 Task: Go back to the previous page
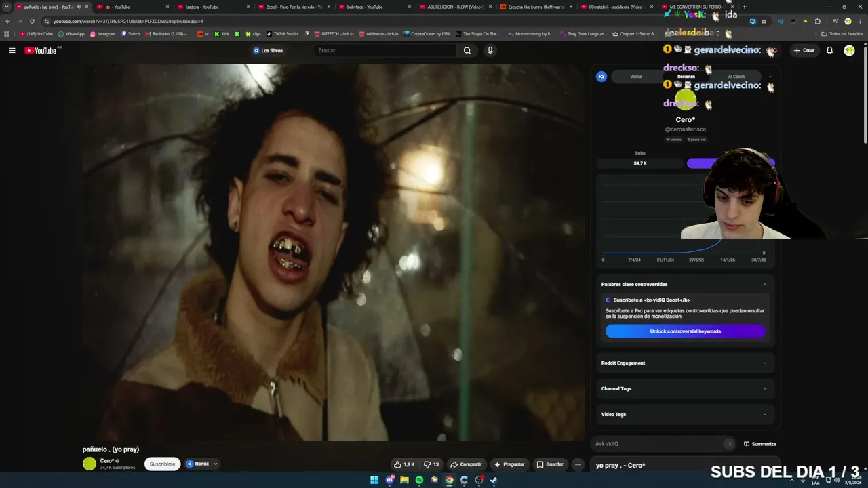[7, 21]
